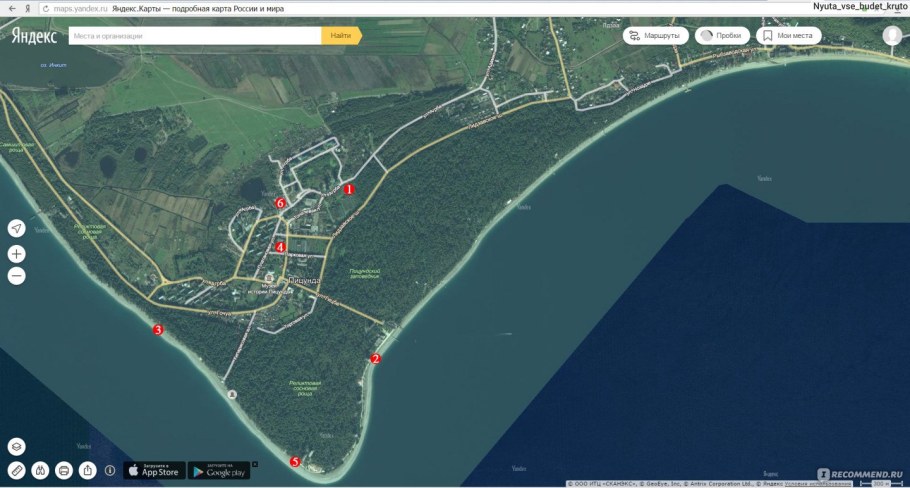Screen dimensions: 910x488
Task: Focus the Места и организации search field
Action: [195, 36]
